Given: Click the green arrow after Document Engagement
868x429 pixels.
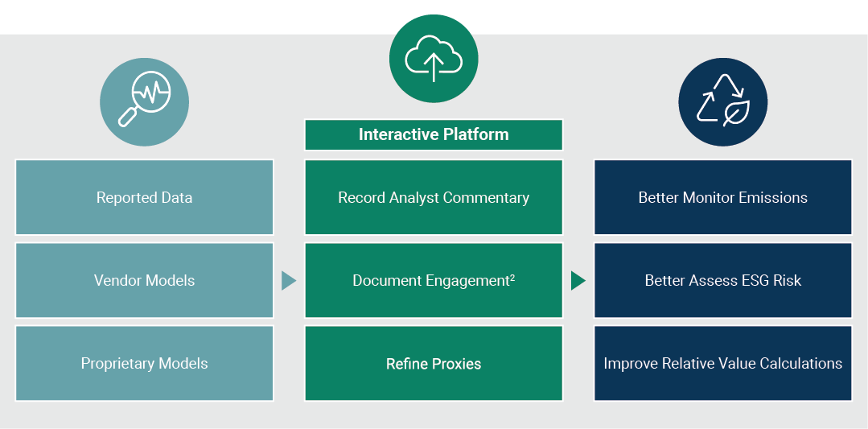Looking at the screenshot, I should (578, 280).
